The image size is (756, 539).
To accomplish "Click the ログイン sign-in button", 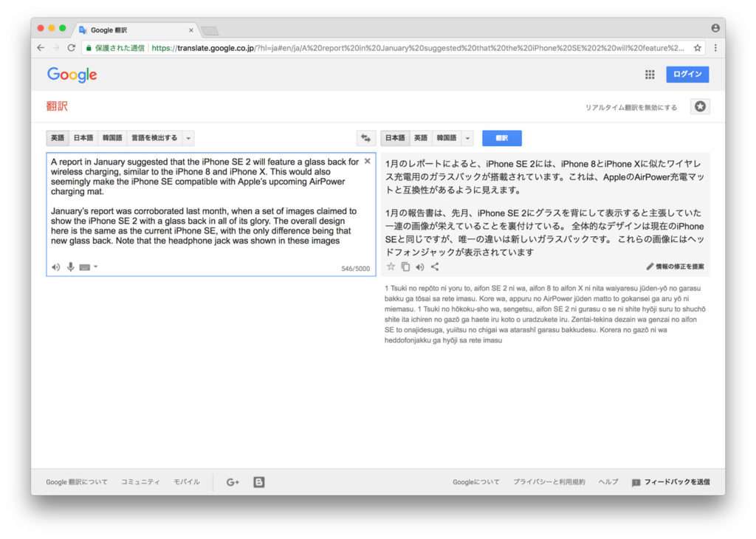I will [x=687, y=75].
